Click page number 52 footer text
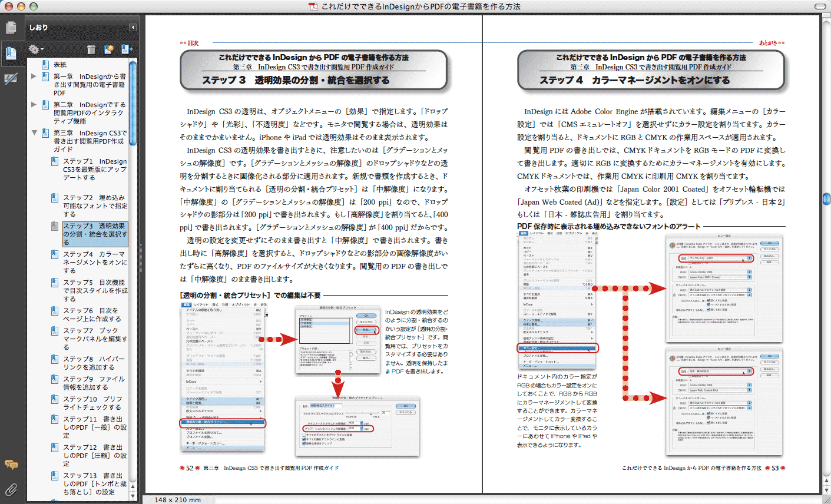The height and width of the screenshot is (504, 831). coord(190,468)
